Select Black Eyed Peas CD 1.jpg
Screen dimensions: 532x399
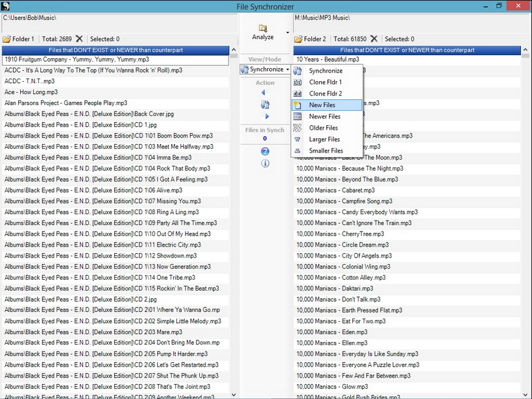click(115, 125)
